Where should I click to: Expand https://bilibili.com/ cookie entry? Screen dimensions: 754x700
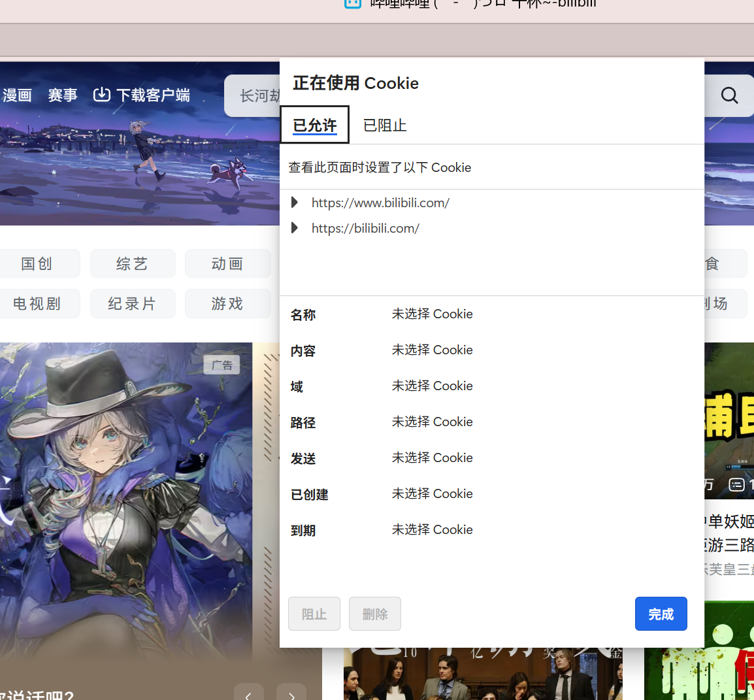(294, 228)
